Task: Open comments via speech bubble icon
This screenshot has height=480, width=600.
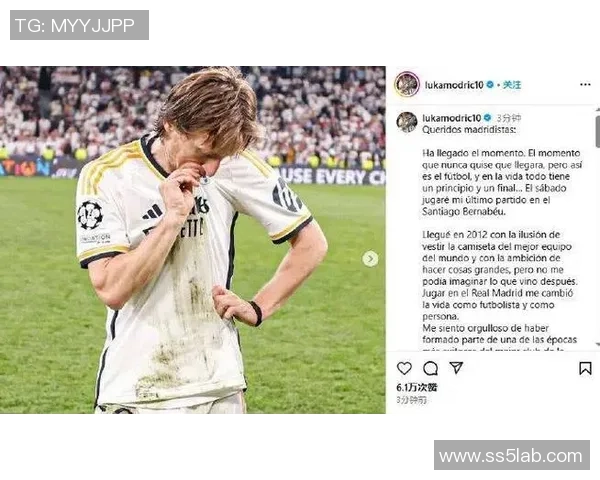Action: [430, 368]
